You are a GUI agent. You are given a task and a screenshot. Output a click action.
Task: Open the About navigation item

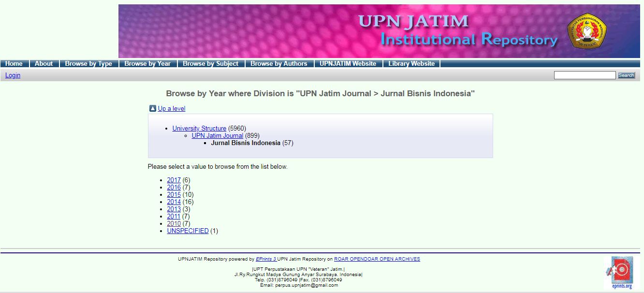click(x=44, y=64)
